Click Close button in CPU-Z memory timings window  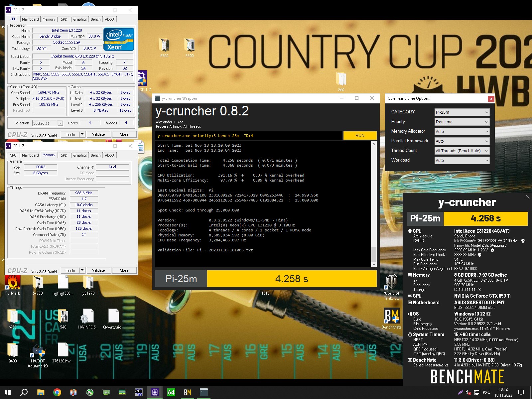point(124,270)
